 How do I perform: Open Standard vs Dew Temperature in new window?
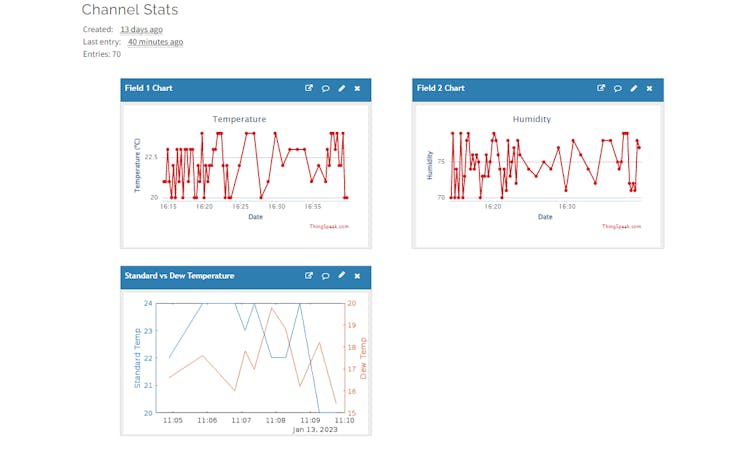(309, 275)
